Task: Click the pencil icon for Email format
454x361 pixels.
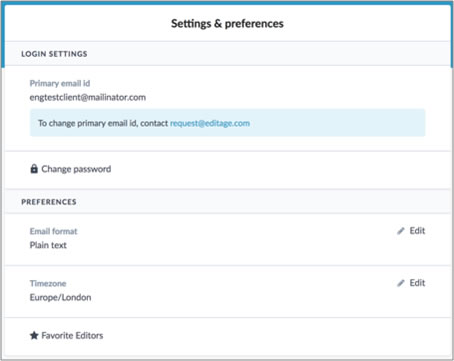Action: click(x=401, y=231)
